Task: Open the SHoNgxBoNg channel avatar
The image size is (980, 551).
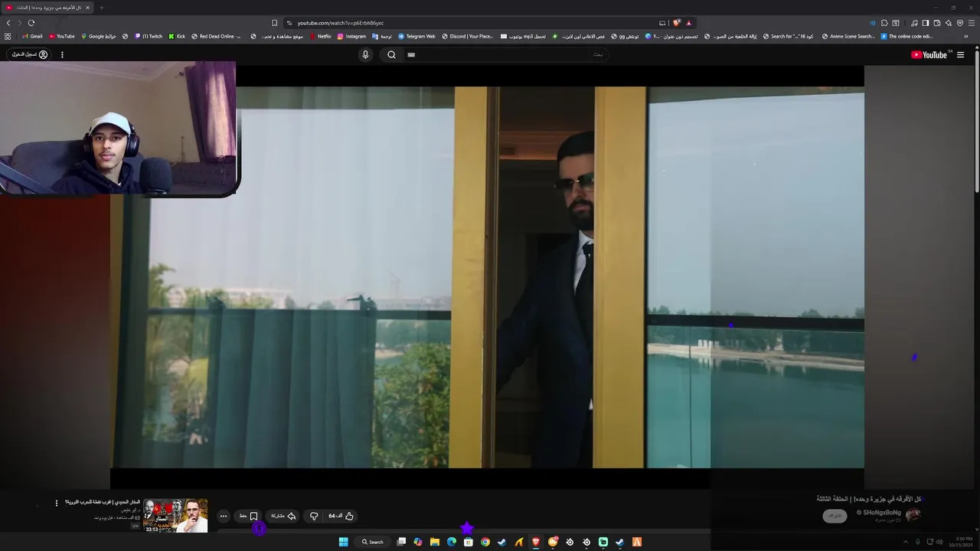Action: coord(913,515)
